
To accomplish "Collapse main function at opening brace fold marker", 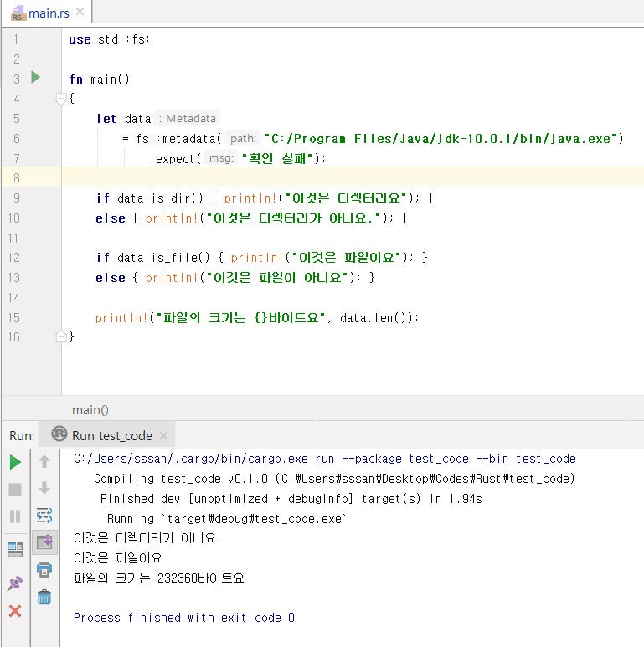I will [60, 99].
